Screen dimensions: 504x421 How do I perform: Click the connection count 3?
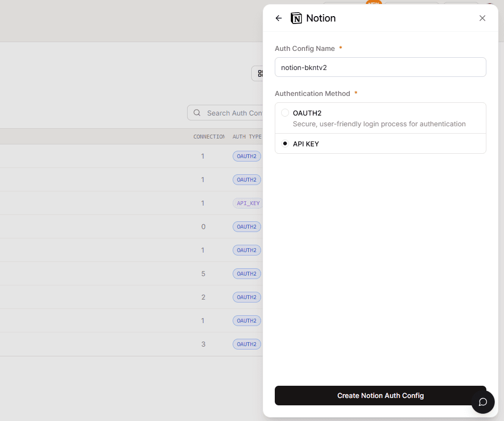[203, 344]
